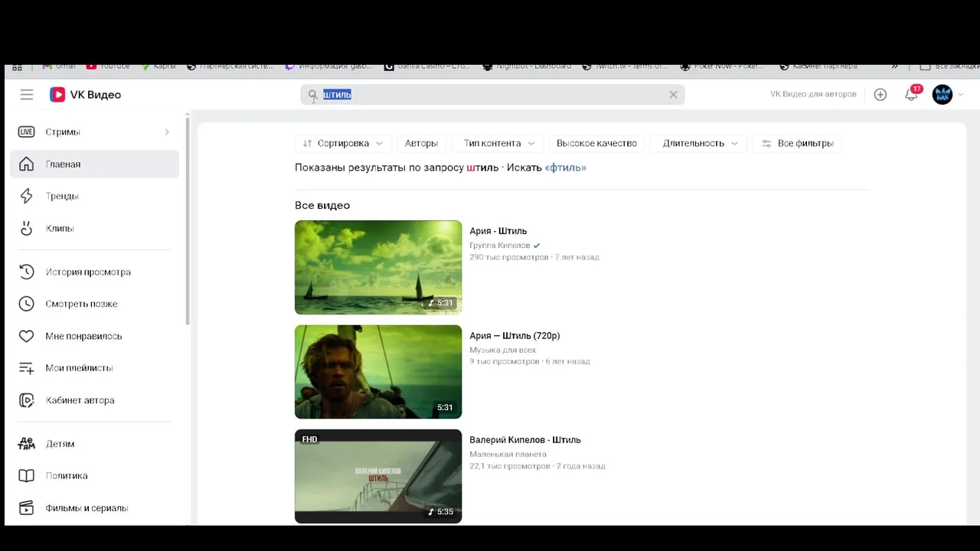
Task: Open История просмотра in sidebar
Action: coord(87,272)
